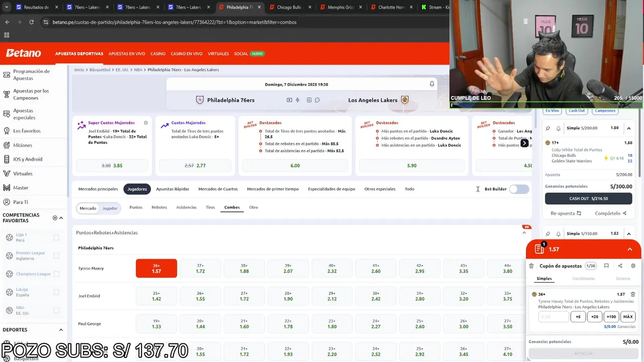
Task: Select Tyrese Maxey 37+ at 1.72
Action: (x=200, y=268)
